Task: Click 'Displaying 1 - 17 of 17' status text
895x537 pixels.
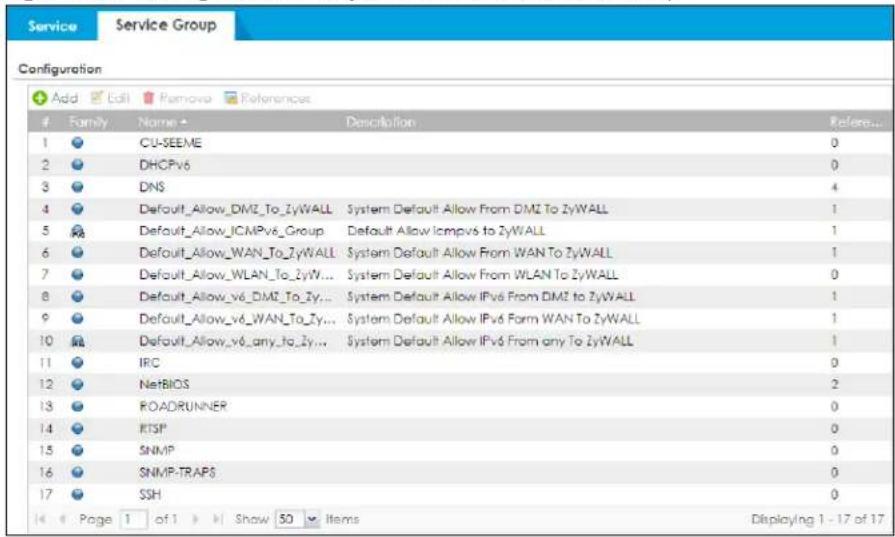Action: (x=817, y=519)
